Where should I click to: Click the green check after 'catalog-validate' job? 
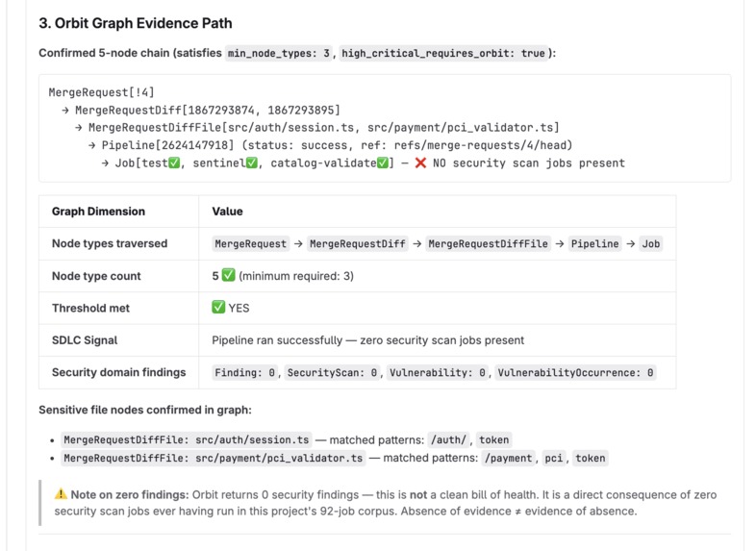[x=383, y=163]
